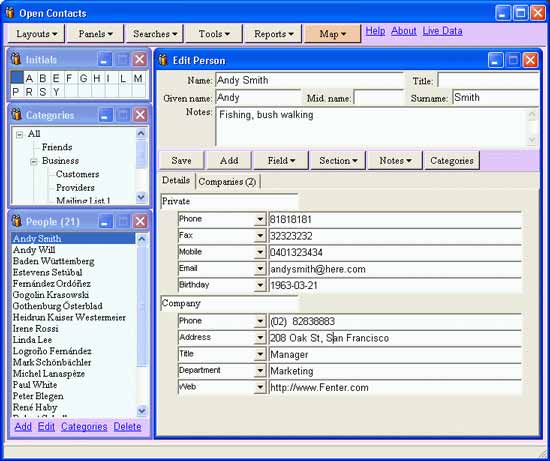The image size is (550, 461).
Task: Select initial letter M
Action: 138,78
